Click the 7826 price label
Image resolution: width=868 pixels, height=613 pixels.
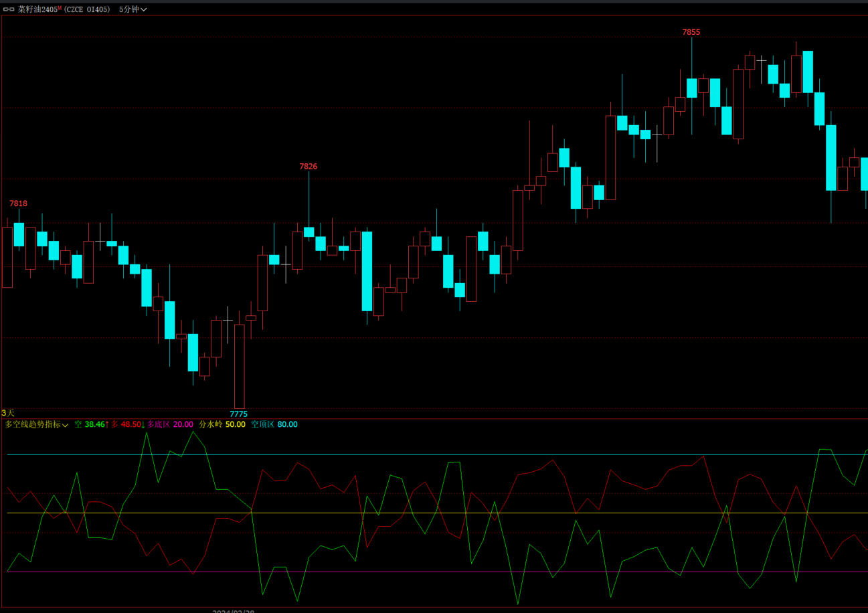tap(309, 167)
